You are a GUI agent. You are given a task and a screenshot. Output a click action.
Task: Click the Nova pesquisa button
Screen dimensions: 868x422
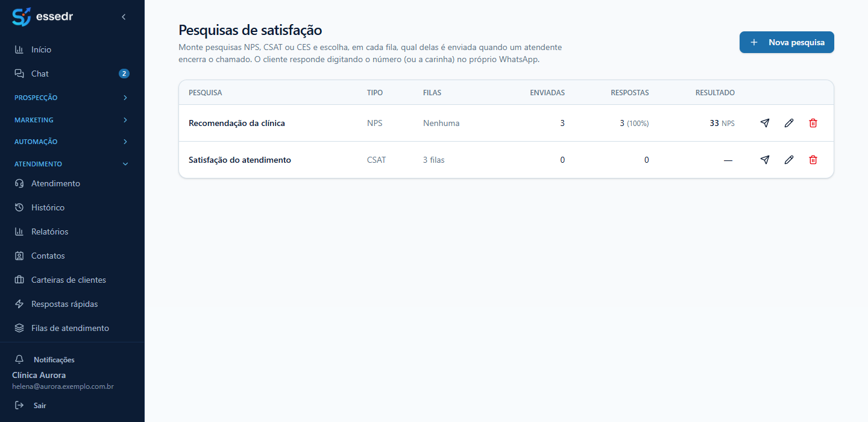click(787, 42)
